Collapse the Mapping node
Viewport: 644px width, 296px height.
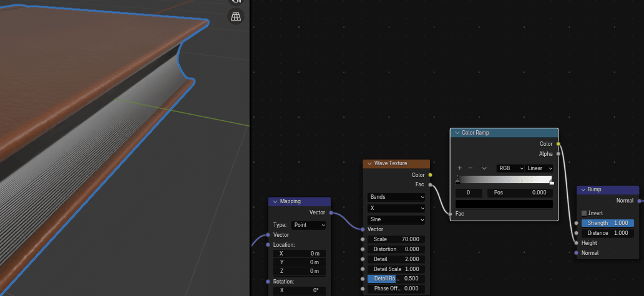(x=274, y=201)
